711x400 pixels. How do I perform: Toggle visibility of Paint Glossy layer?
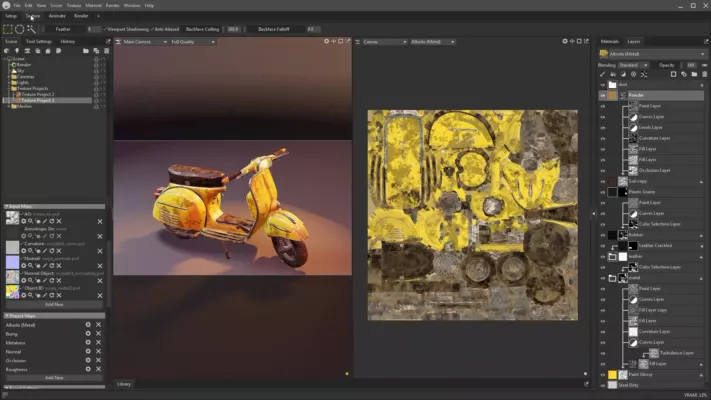coord(603,375)
